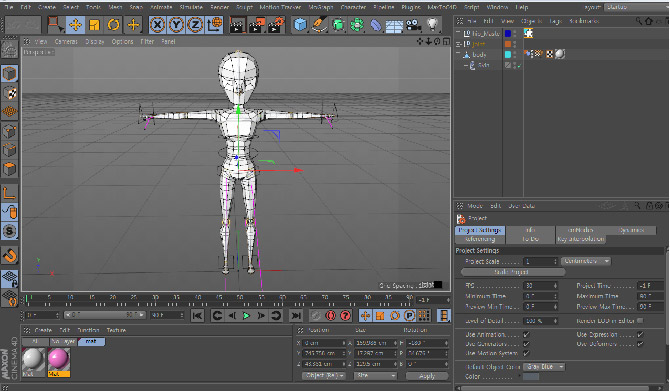670x392 pixels.
Task: Open Material Manager Texture menu
Action: [x=116, y=330]
